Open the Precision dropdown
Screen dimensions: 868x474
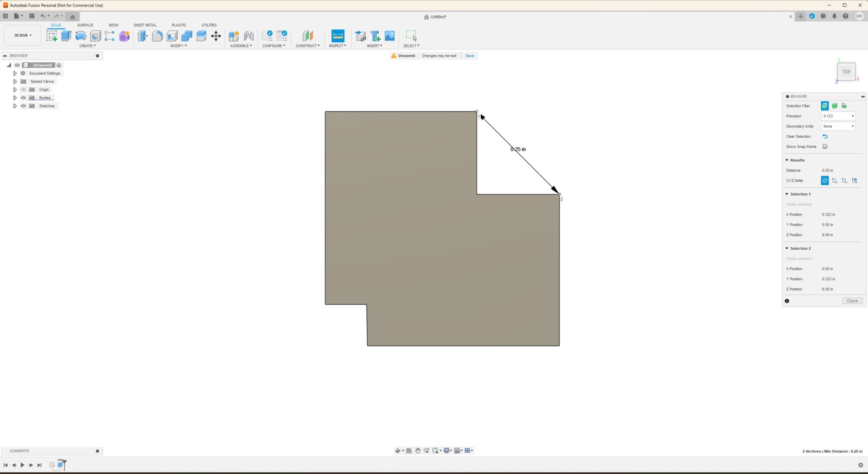point(838,116)
